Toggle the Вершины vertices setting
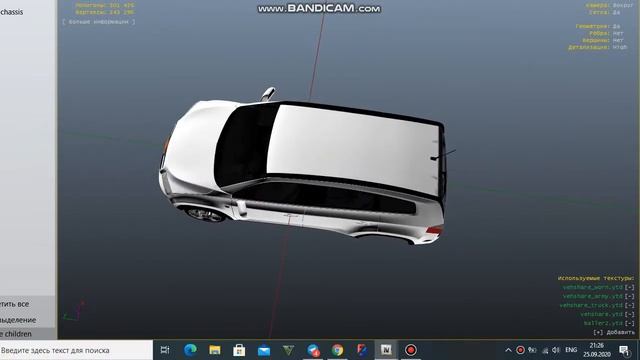Viewport: 640px width, 360px height. click(618, 40)
